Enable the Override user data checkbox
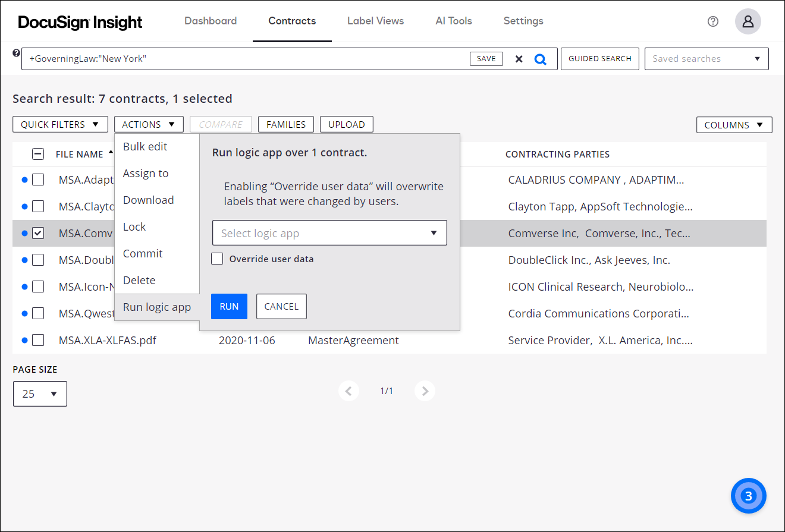785x532 pixels. (217, 259)
